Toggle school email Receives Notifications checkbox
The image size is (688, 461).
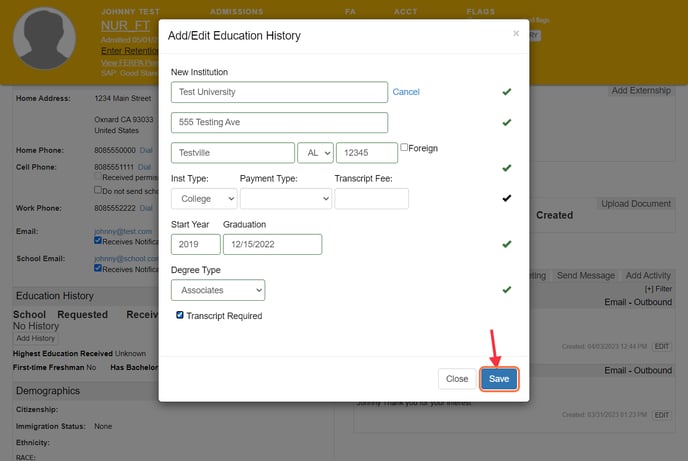click(x=98, y=269)
